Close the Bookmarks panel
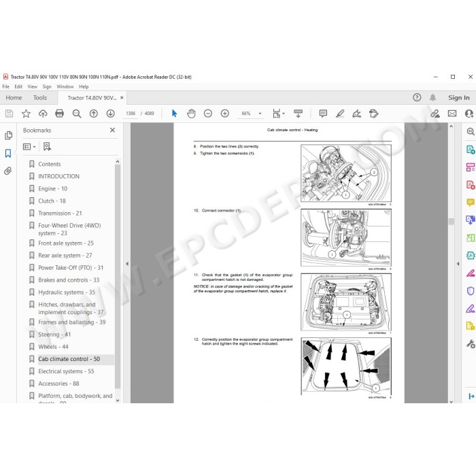This screenshot has width=476, height=476. click(x=112, y=130)
